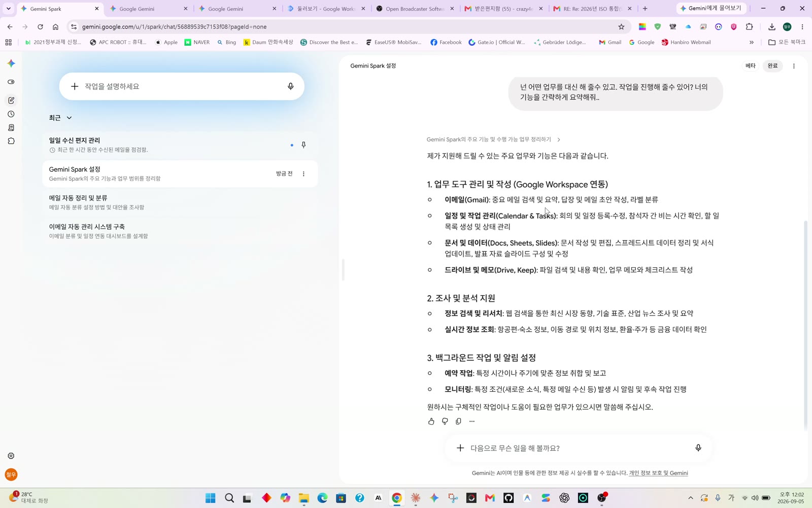Open the new task compose icon in sidebar
Viewport: 812px width, 508px height.
tap(11, 100)
